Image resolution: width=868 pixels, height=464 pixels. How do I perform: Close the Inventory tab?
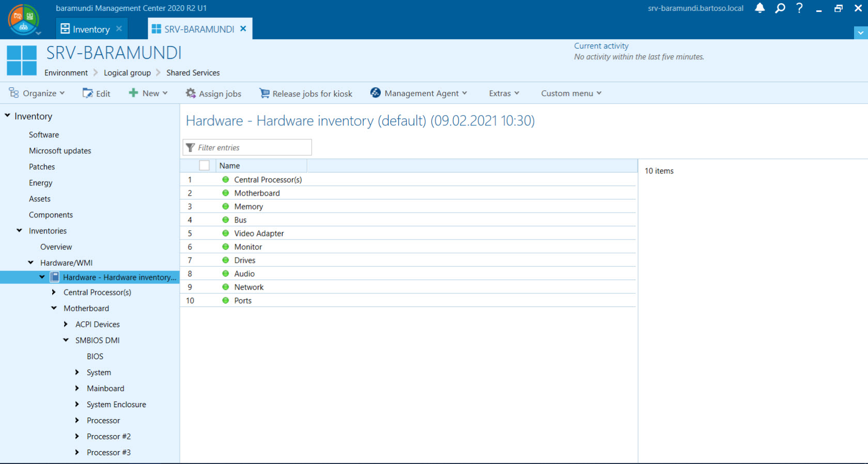click(x=119, y=28)
